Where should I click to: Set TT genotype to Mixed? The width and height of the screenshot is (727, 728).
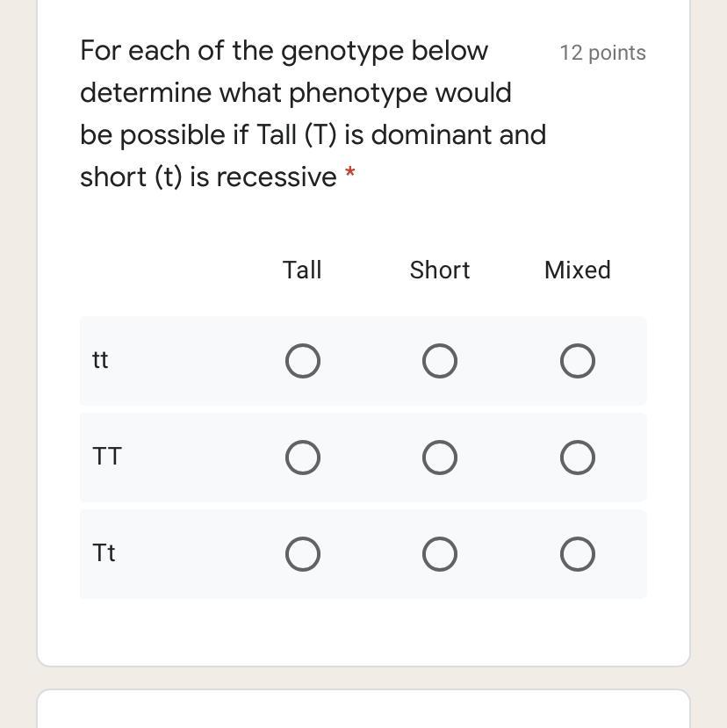coord(578,458)
